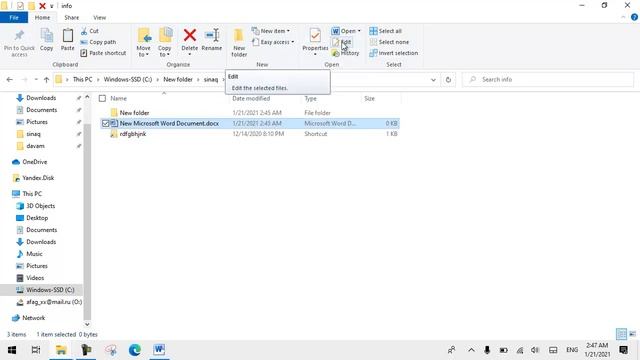This screenshot has height=360, width=640.
Task: Uncheck the Word document checkbox
Action: [x=105, y=123]
